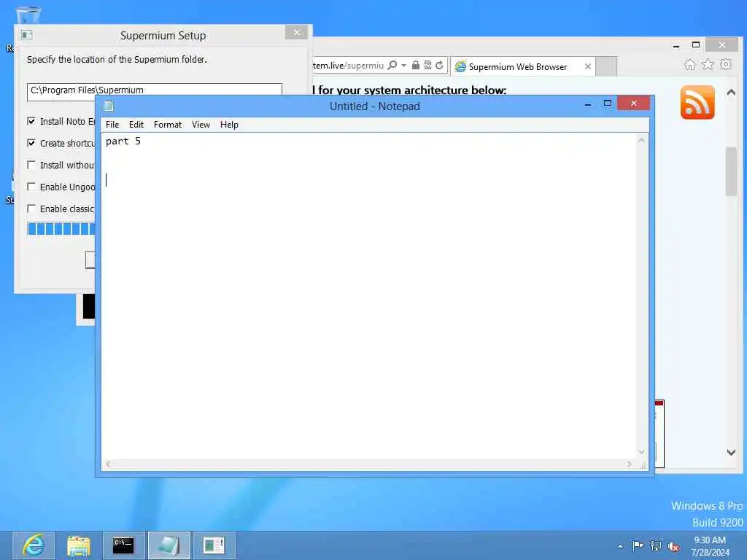Screen dimensions: 747x560
Task: Select the Supermium Web Browser tab
Action: tap(518, 66)
